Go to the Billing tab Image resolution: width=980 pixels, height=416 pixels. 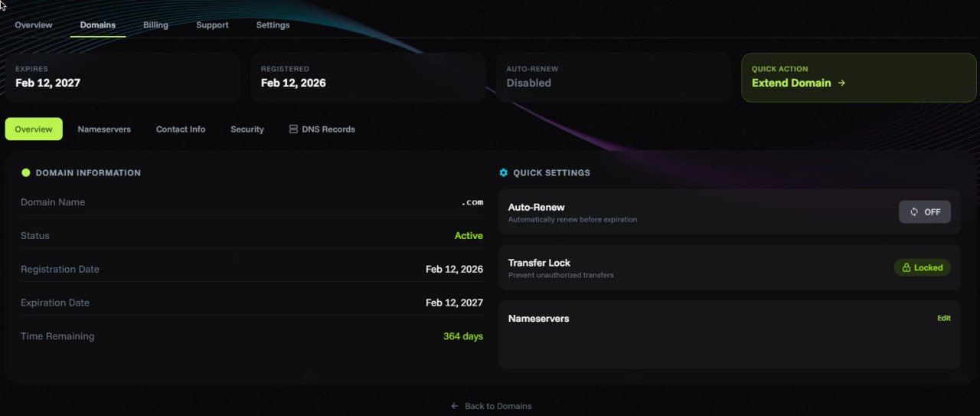coord(155,25)
